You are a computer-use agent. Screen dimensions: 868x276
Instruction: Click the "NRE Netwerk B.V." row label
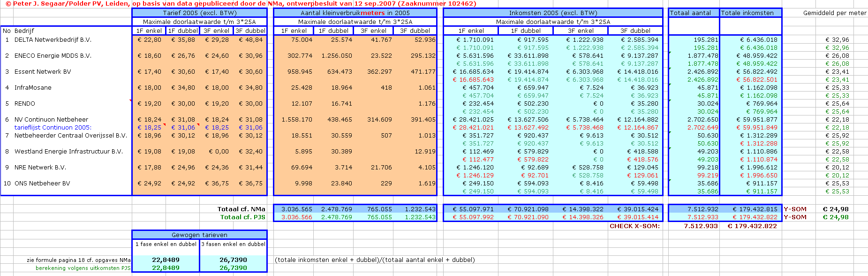tap(40, 168)
